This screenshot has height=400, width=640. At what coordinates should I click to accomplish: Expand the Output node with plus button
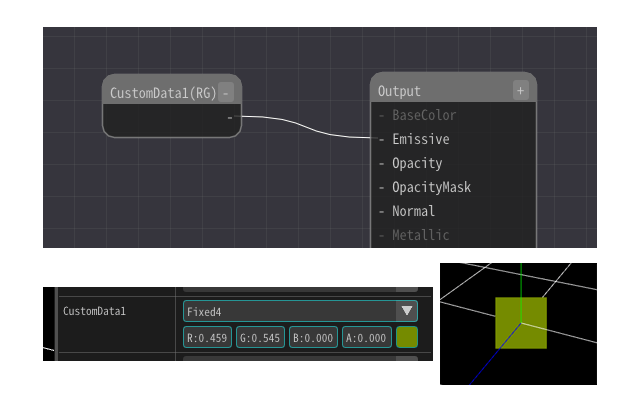(x=520, y=91)
